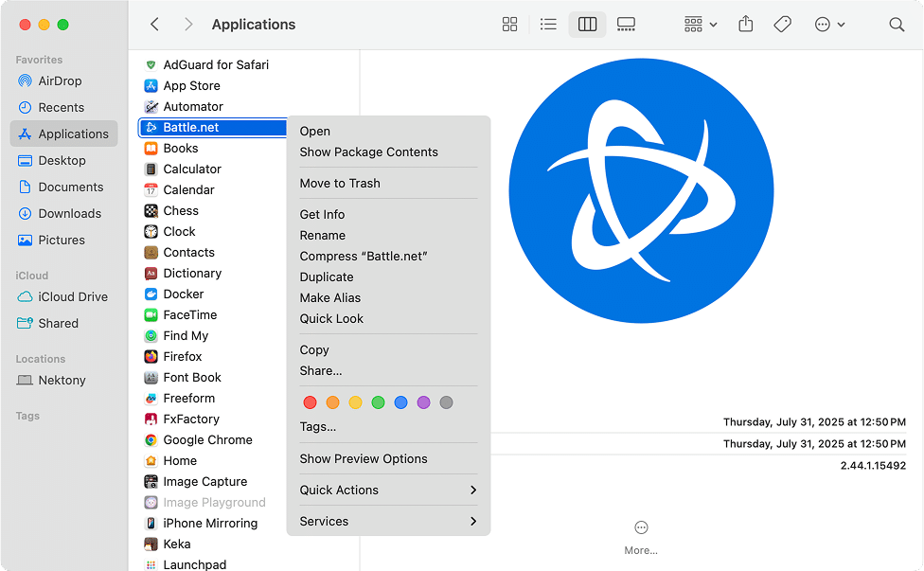
Task: Apply the red tag color
Action: point(310,402)
